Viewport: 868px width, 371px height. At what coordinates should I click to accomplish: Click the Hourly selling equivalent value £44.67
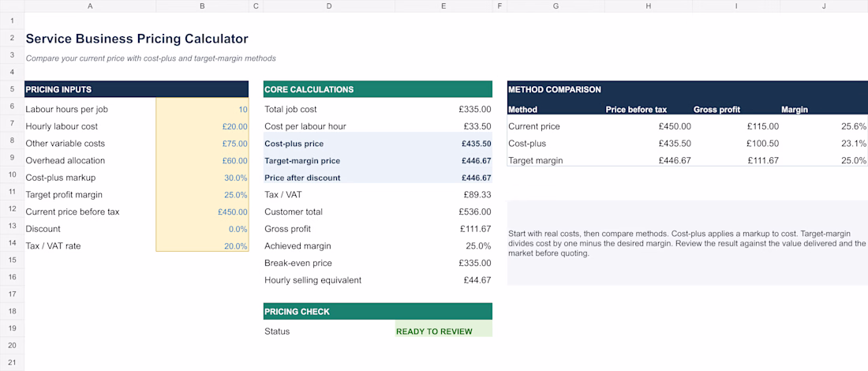point(477,280)
